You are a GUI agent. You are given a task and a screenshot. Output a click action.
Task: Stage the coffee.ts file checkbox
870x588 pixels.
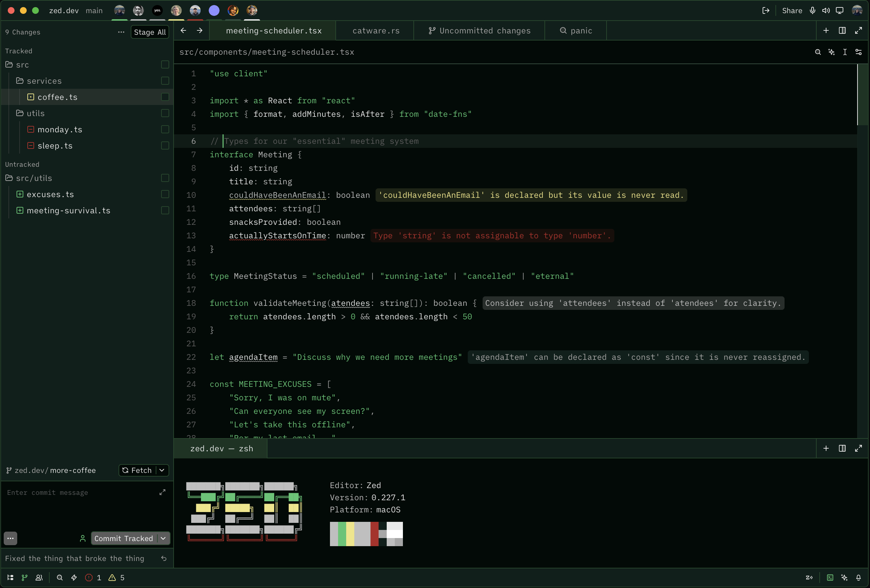click(x=165, y=97)
